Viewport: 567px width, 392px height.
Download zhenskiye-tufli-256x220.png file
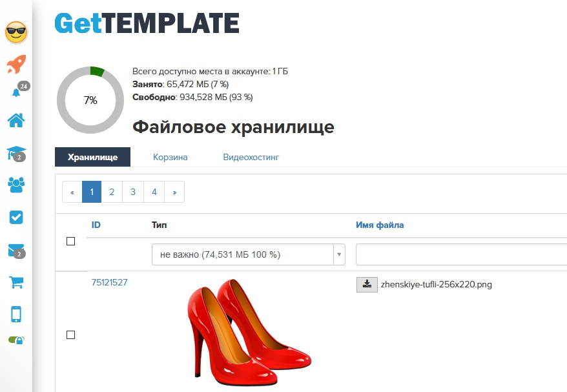tap(367, 285)
